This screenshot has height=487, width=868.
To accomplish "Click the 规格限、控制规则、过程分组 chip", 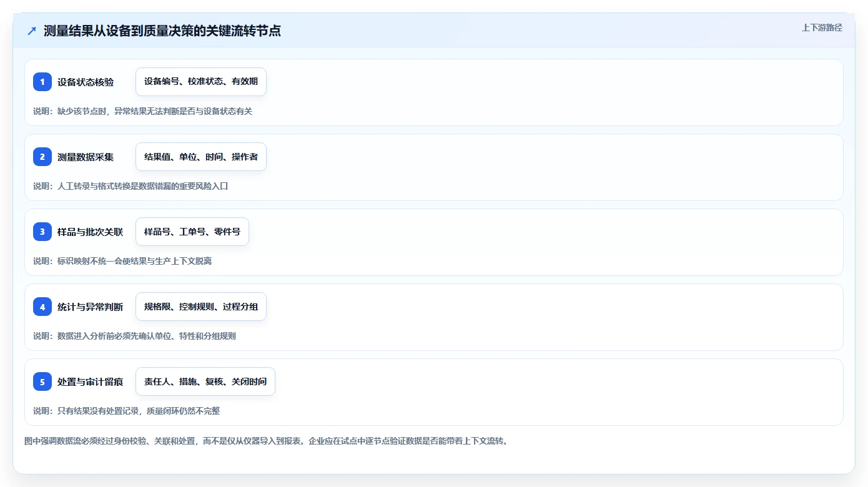I will pyautogui.click(x=201, y=307).
